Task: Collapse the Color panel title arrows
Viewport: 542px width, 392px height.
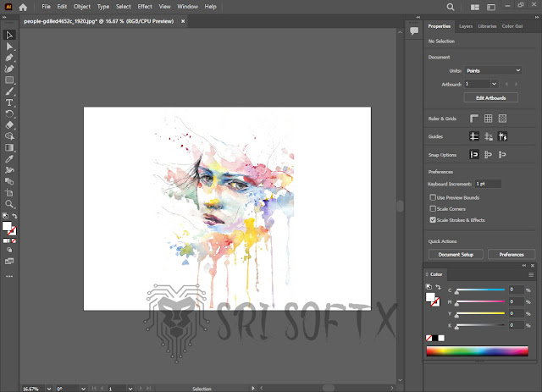Action: (524, 266)
